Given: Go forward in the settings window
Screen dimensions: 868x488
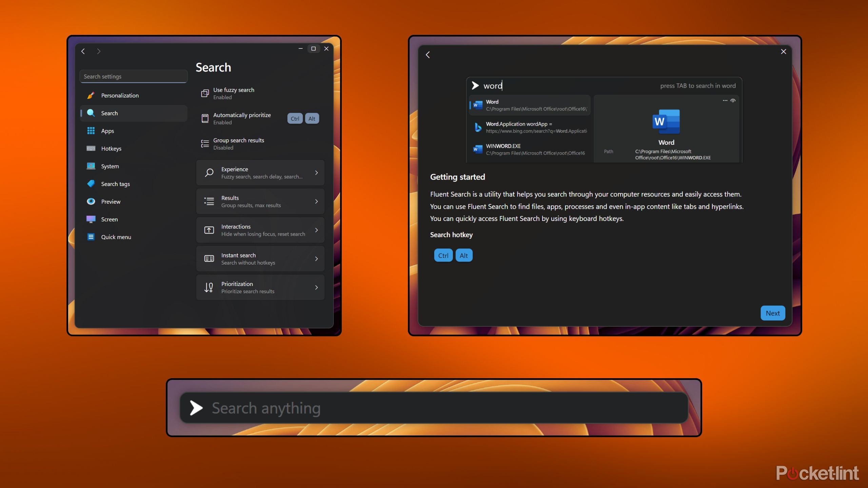Looking at the screenshot, I should [x=99, y=51].
